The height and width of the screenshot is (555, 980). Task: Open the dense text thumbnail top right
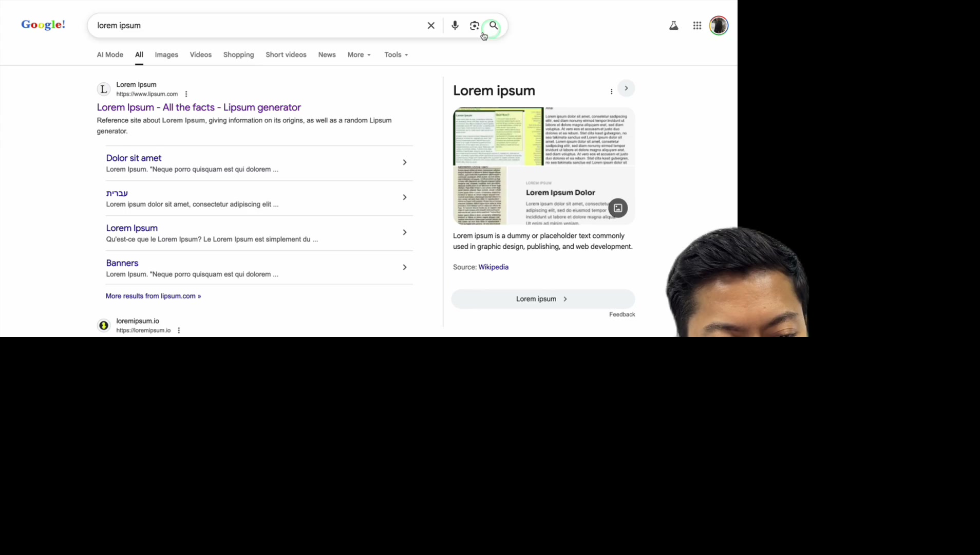(590, 136)
